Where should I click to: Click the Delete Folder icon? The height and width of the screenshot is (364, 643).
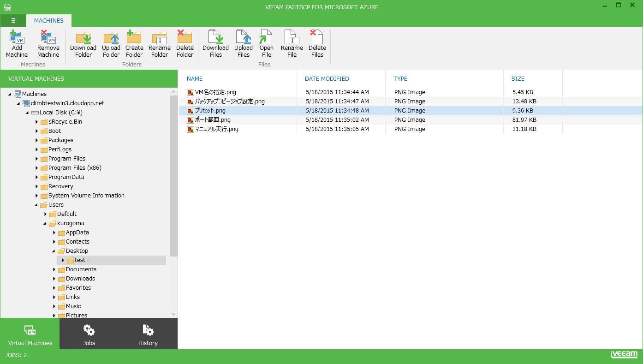point(185,37)
